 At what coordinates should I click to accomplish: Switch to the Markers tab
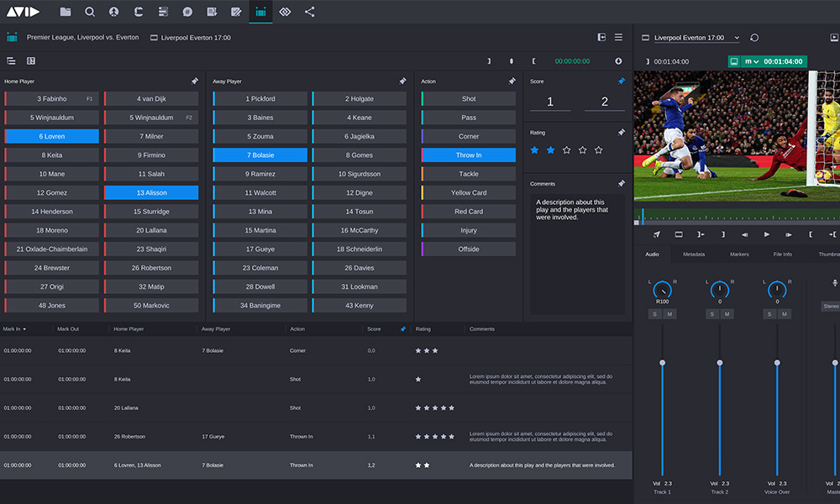[739, 255]
